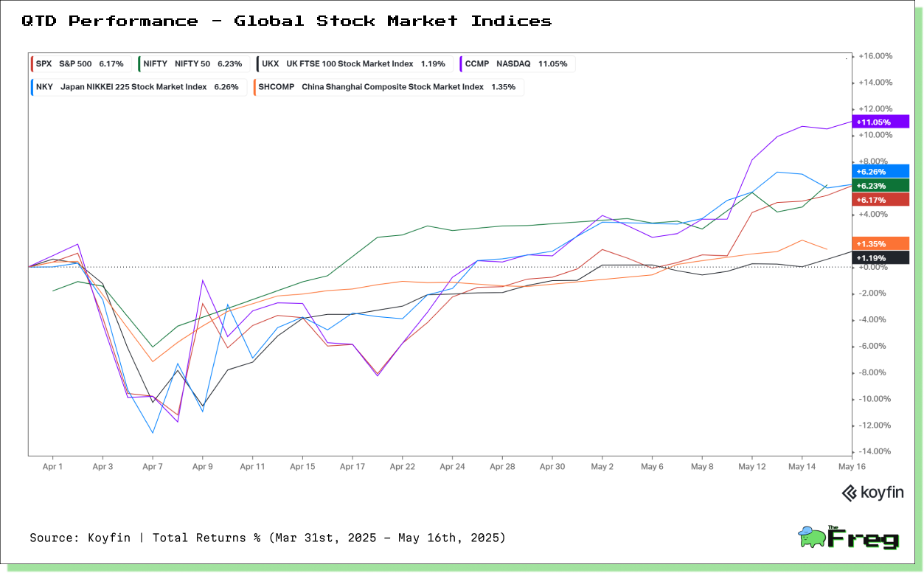Click the green +6.23% value tag

coord(880,186)
